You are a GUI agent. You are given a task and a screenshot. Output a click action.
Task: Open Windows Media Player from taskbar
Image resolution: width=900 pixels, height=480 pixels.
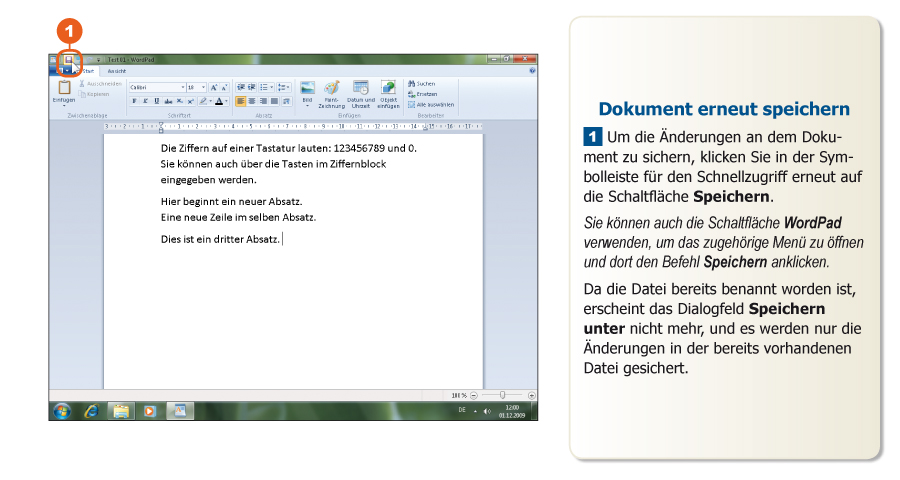click(150, 411)
